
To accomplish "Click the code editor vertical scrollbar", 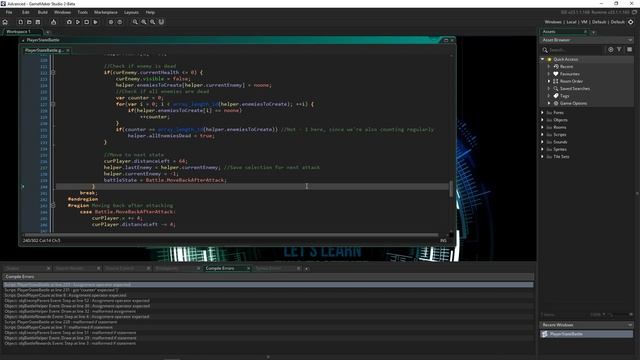I will click(x=451, y=189).
